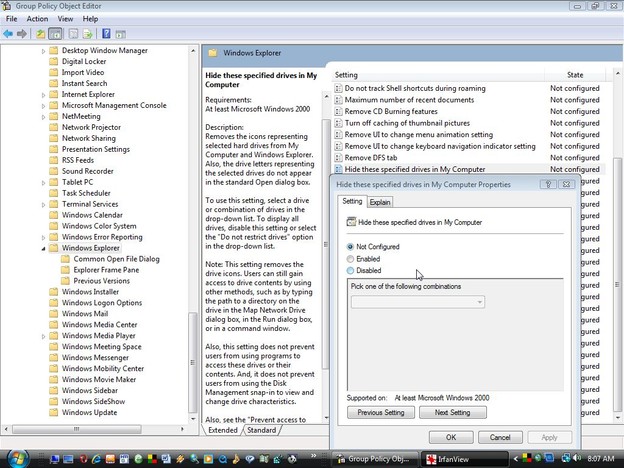Open the Action menu
Viewport: 624px width, 468px height.
pyautogui.click(x=37, y=19)
